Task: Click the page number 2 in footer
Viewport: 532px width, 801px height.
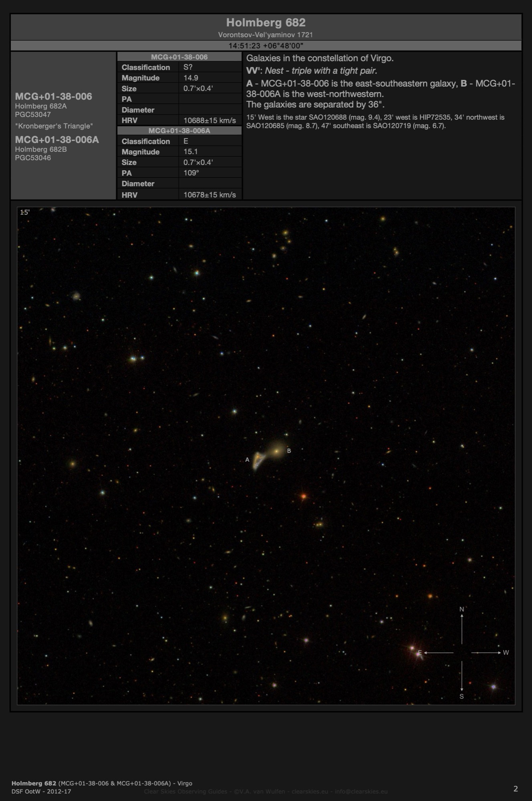Action: click(516, 789)
